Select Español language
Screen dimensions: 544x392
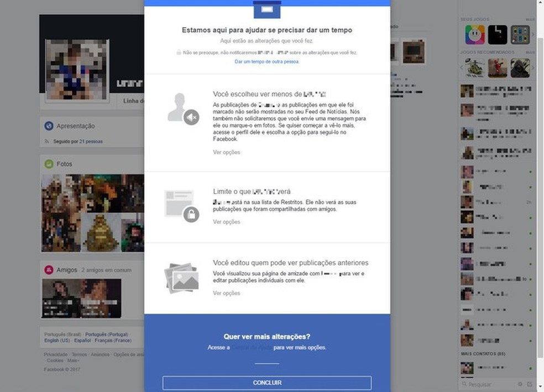coord(82,341)
